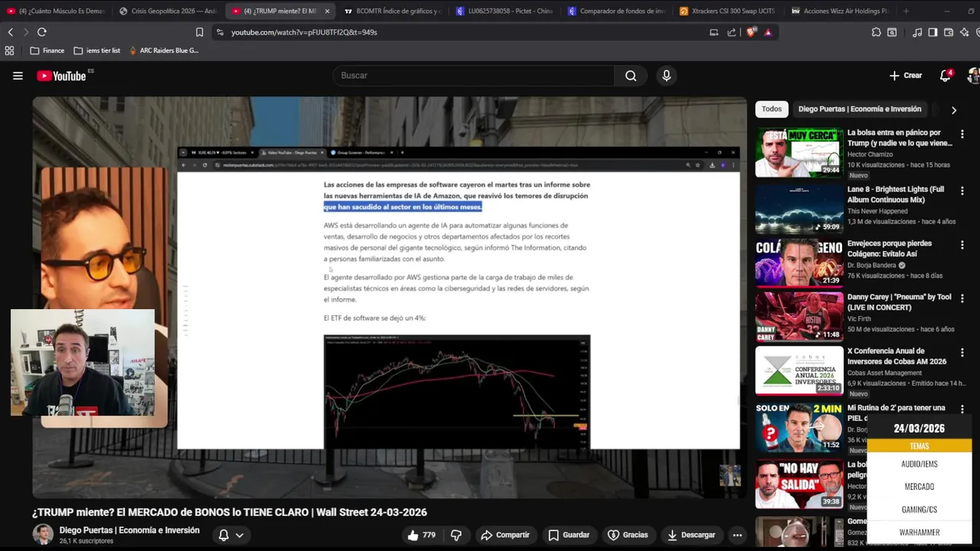
Task: Switch to 'LU0625738058 - Pictet - China' tab
Action: [x=505, y=11]
